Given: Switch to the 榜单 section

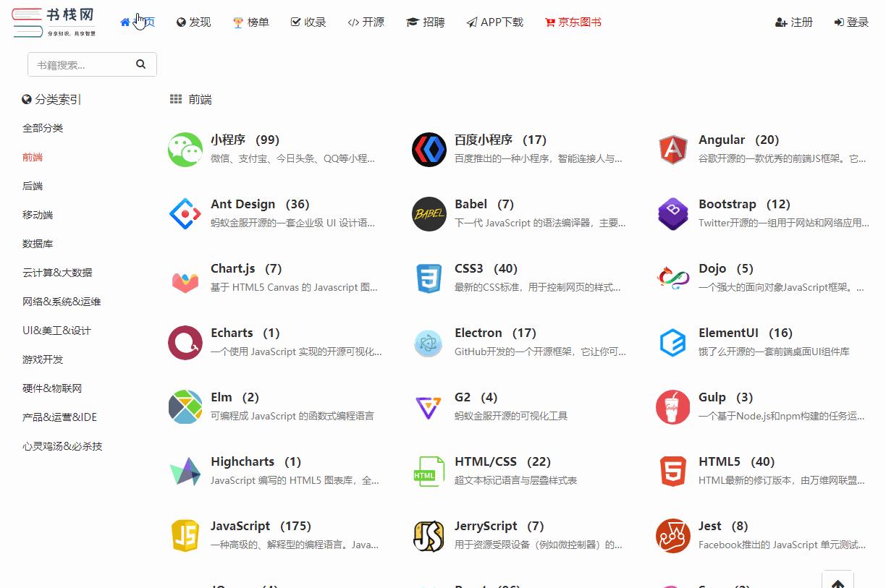Looking at the screenshot, I should pyautogui.click(x=250, y=22).
